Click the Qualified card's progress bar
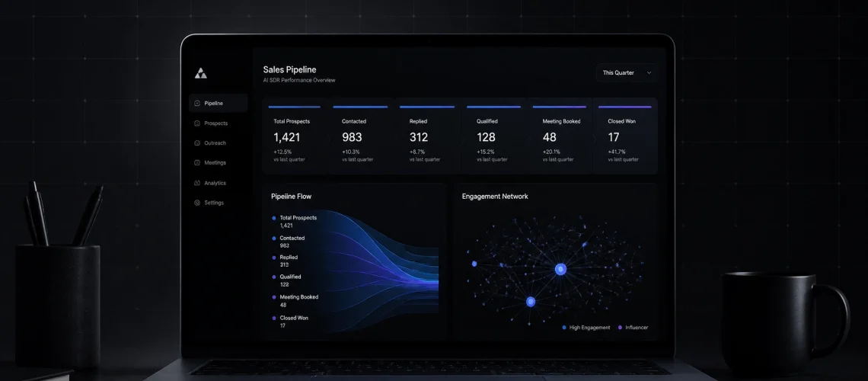Screen dimensions: 868x381 [x=493, y=107]
